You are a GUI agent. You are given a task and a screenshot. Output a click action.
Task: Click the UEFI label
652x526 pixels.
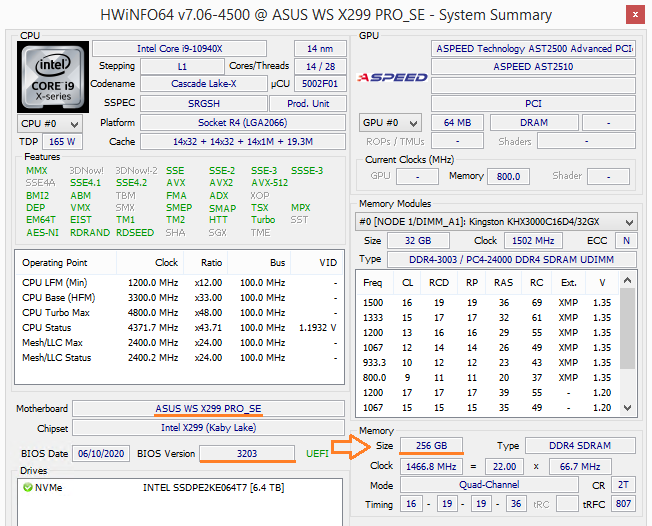coord(317,454)
